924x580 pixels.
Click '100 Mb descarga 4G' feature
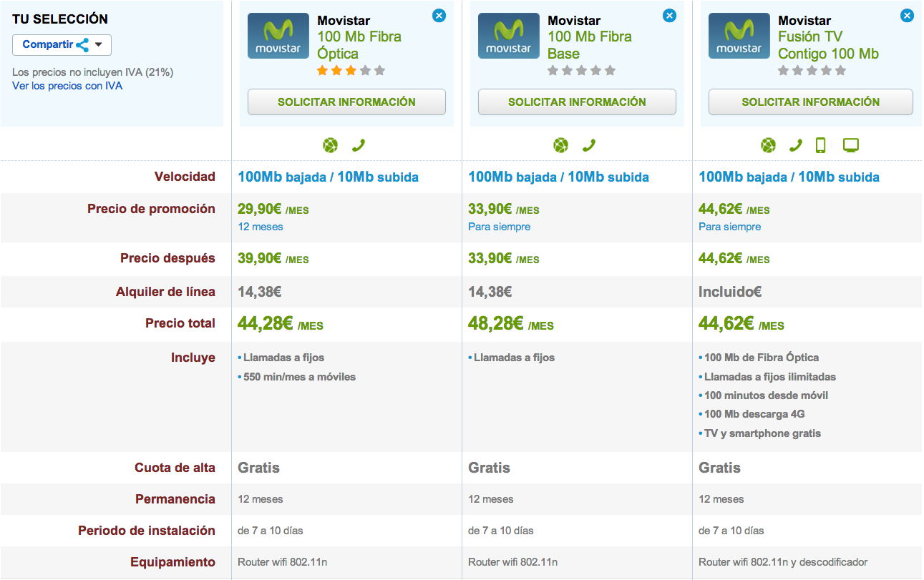click(754, 414)
